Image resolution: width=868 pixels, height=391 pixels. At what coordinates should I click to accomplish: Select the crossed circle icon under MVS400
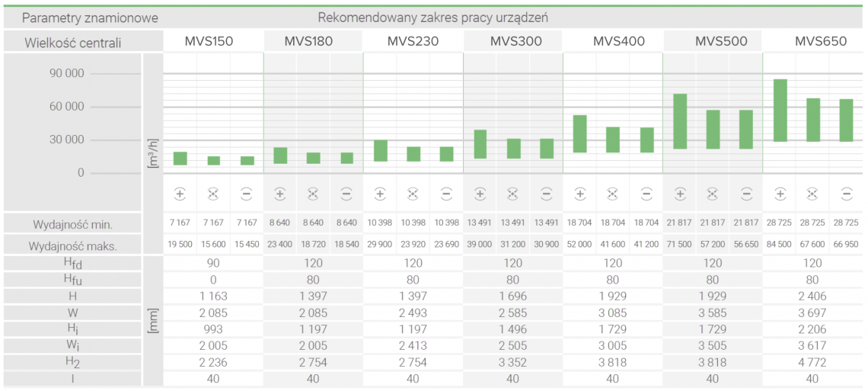(x=613, y=194)
